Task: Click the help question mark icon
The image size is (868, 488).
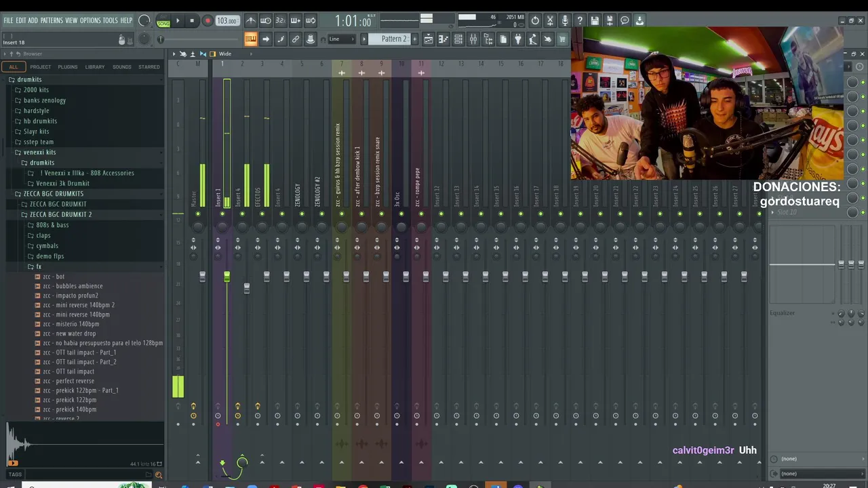Action: (x=580, y=21)
